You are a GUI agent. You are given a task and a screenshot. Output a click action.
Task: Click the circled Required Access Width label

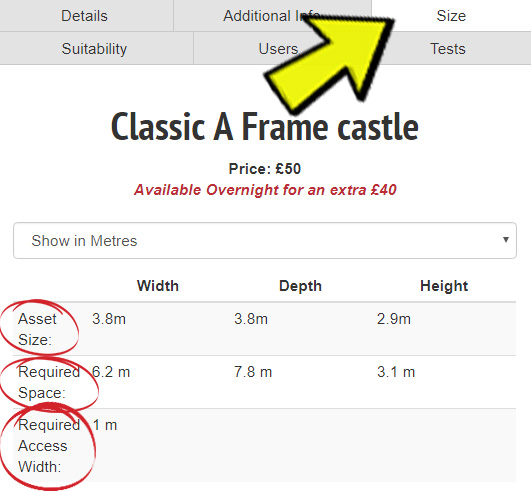tap(49, 446)
